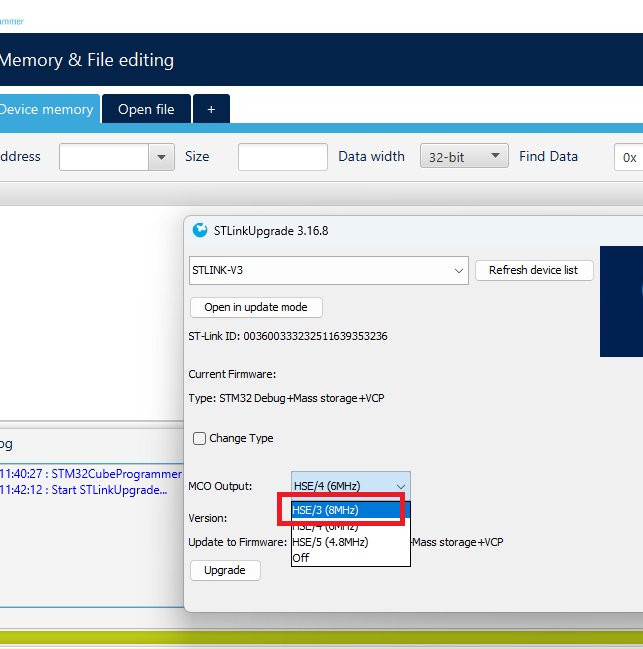Click the STLinkUpgrade window icon
This screenshot has height=649, width=643.
coord(200,231)
